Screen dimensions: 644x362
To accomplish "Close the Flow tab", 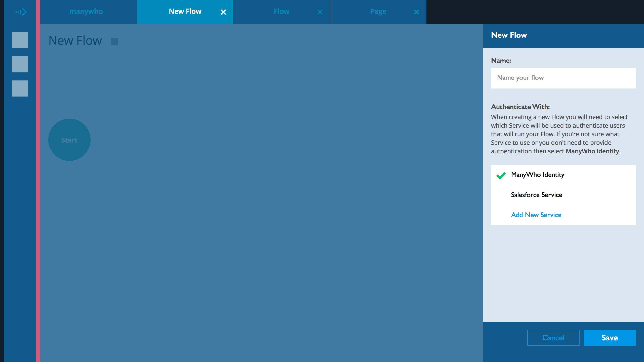I will (x=320, y=12).
